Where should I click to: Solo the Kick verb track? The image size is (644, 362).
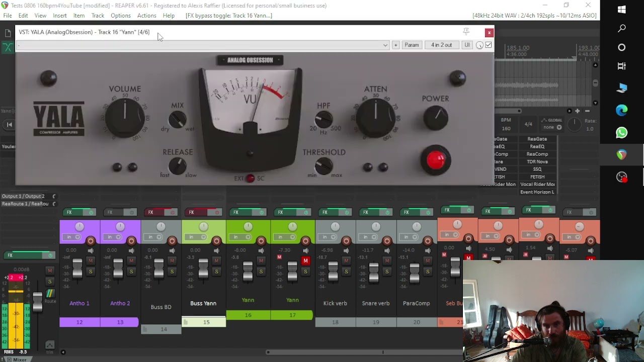pos(346,271)
